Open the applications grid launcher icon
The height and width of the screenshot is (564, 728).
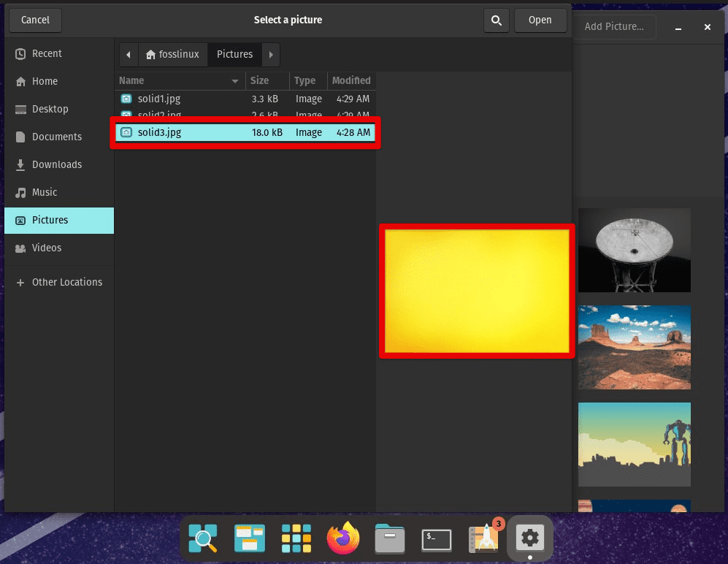(x=296, y=539)
